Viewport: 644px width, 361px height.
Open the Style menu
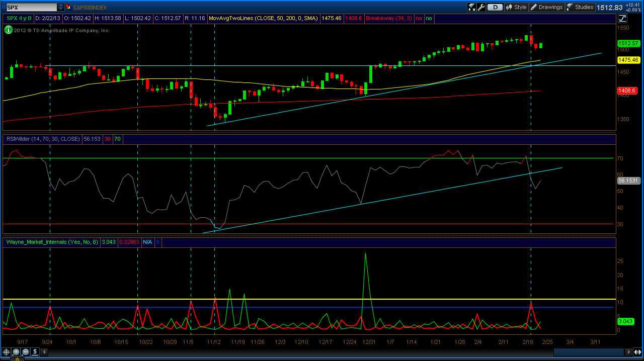pyautogui.click(x=516, y=7)
